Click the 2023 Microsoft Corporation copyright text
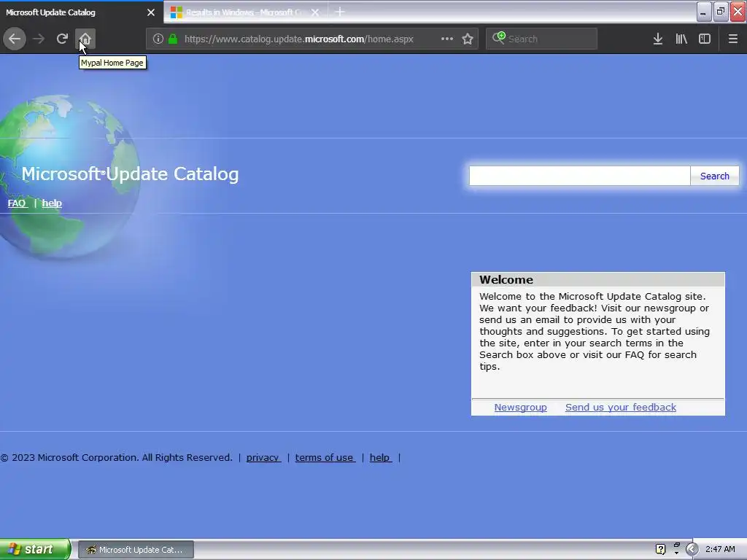The image size is (747, 560). [116, 458]
